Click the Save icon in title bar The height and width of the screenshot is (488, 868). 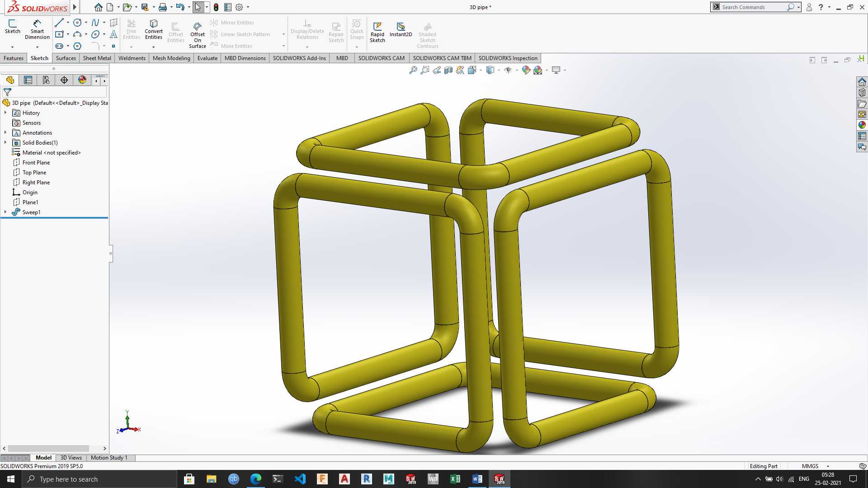tap(145, 7)
